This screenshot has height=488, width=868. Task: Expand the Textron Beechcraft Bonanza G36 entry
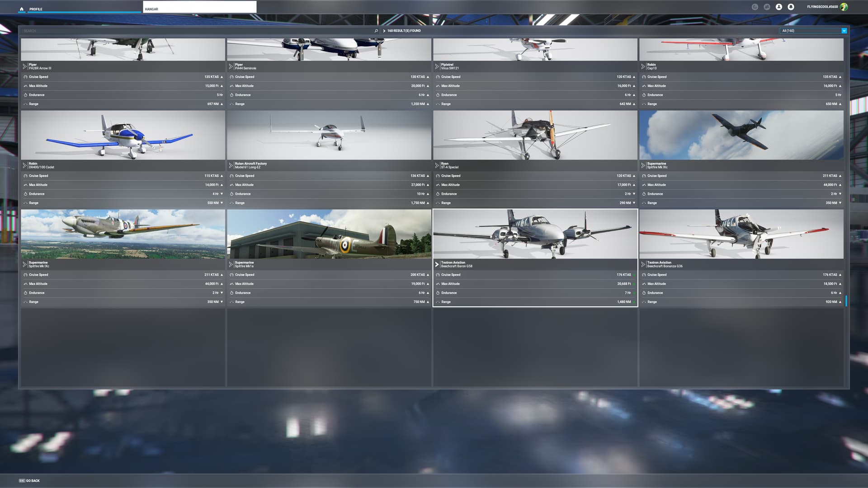point(643,264)
